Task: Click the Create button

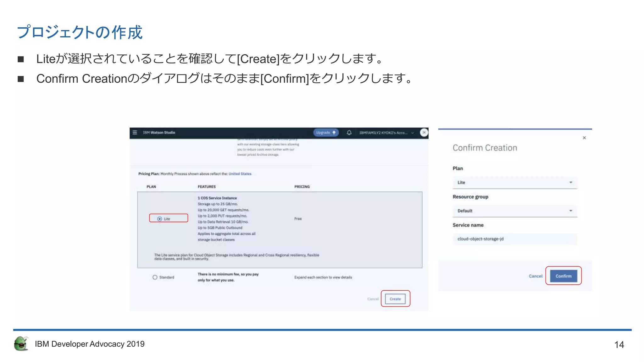Action: coord(395,299)
